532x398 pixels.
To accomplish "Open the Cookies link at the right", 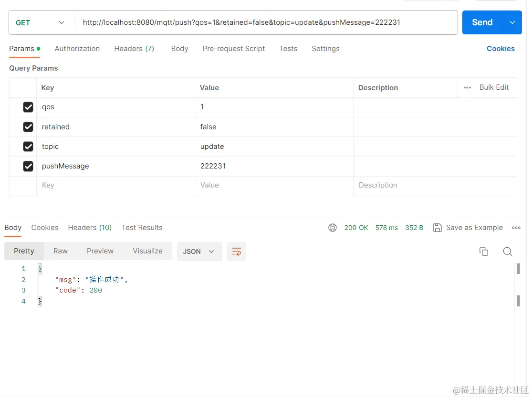I will pyautogui.click(x=501, y=49).
